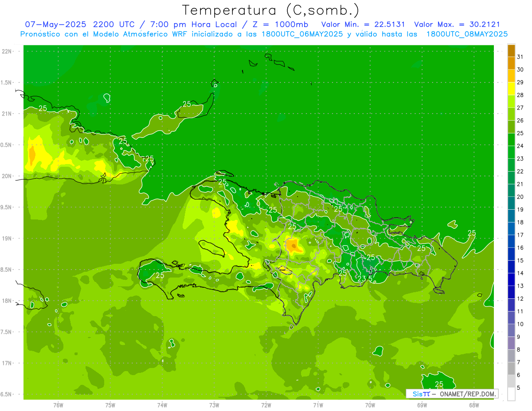Click the orange swatch between 30 and 31
The height and width of the screenshot is (411, 532).
(511, 63)
